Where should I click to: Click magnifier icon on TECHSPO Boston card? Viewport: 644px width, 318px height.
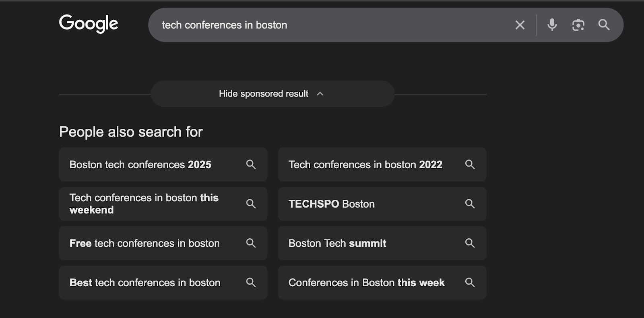click(470, 204)
